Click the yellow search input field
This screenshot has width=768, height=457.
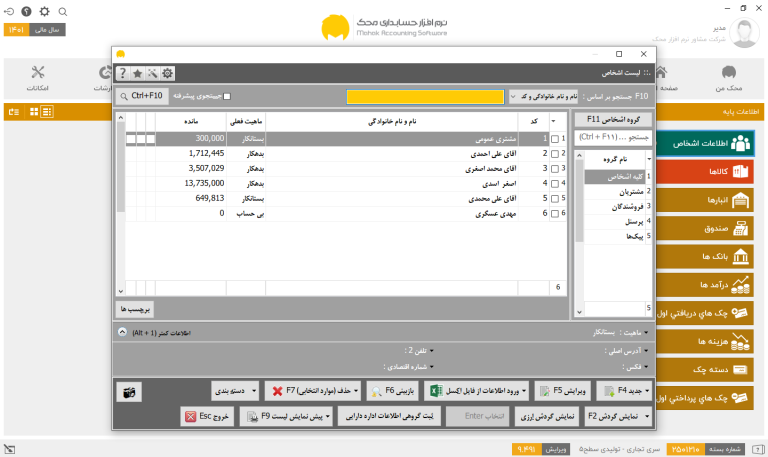425,96
